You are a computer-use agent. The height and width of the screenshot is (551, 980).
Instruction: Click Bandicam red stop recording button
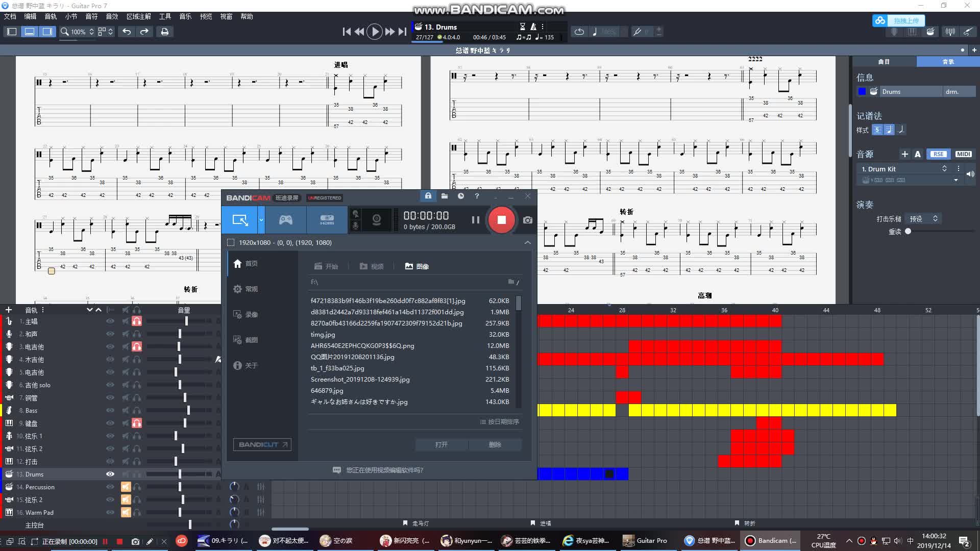501,220
